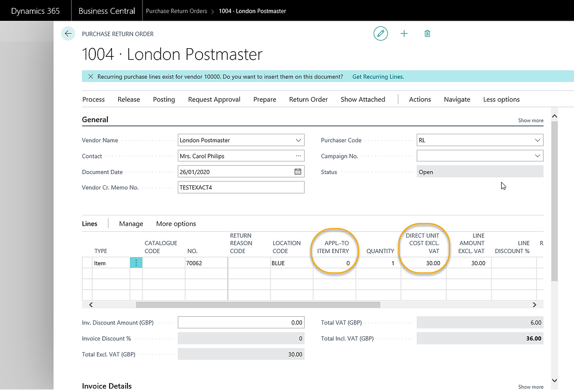This screenshot has height=392, width=574.
Task: Click Type cell showing Item
Action: pyautogui.click(x=111, y=263)
